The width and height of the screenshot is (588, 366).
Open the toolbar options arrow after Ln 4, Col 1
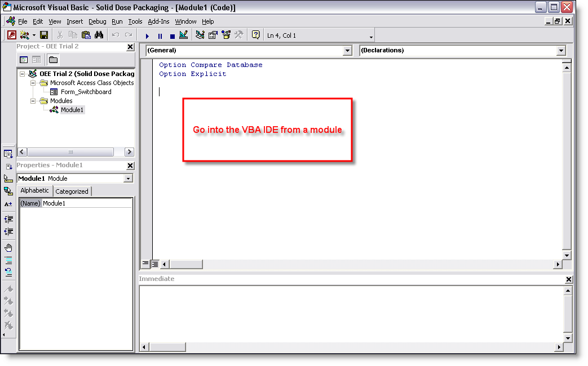371,37
